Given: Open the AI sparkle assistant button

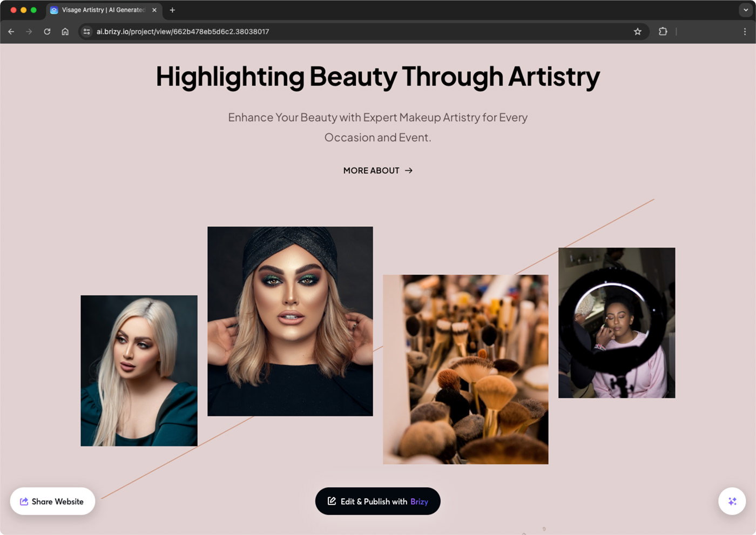Looking at the screenshot, I should click(732, 501).
